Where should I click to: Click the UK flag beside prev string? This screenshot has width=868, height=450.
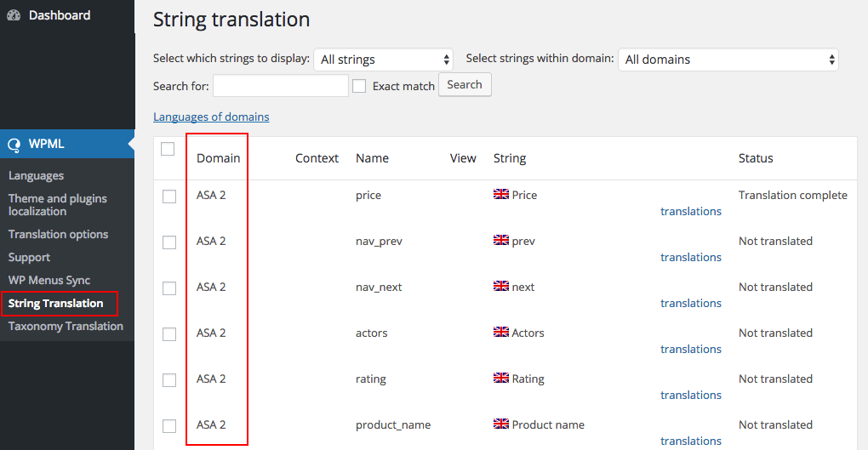pos(501,240)
